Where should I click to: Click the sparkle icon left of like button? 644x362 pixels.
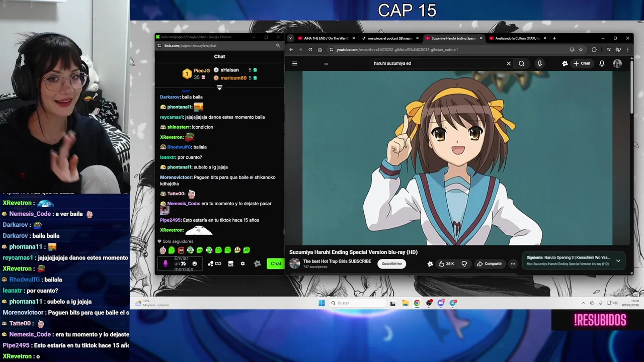430,263
